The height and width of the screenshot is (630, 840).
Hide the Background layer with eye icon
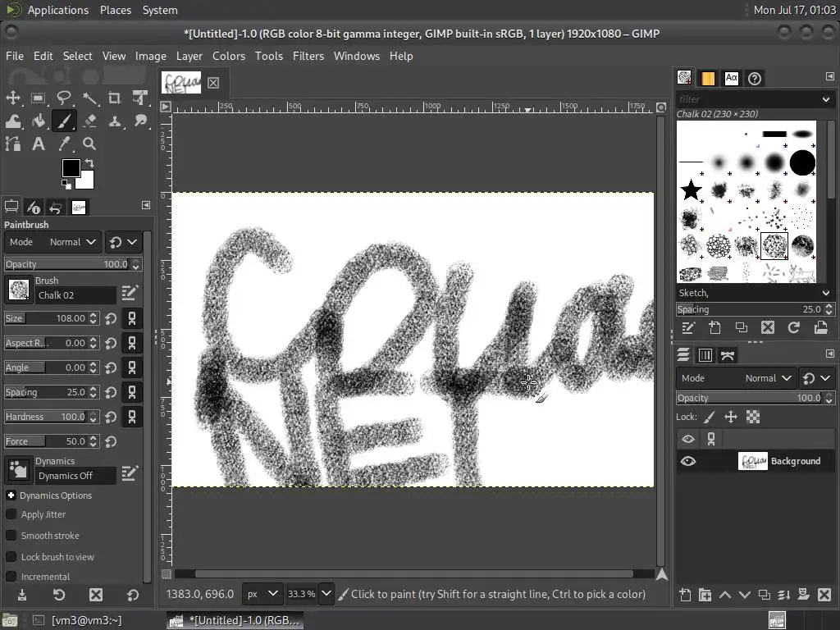click(688, 461)
